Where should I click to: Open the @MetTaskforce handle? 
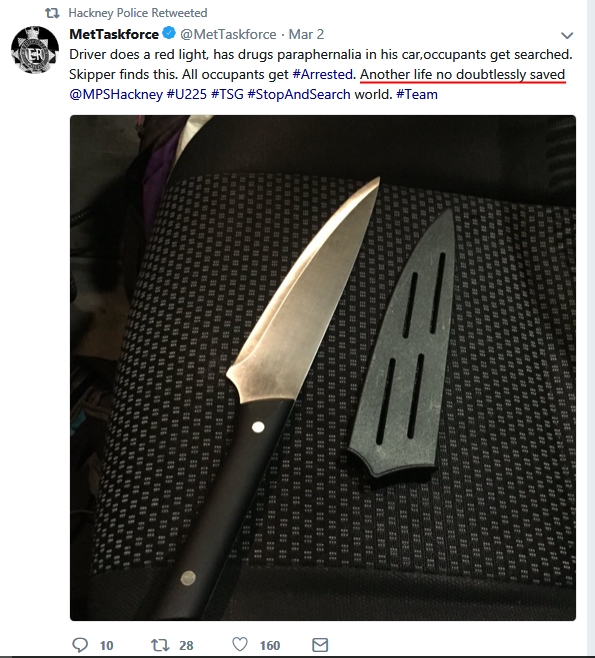(x=228, y=34)
